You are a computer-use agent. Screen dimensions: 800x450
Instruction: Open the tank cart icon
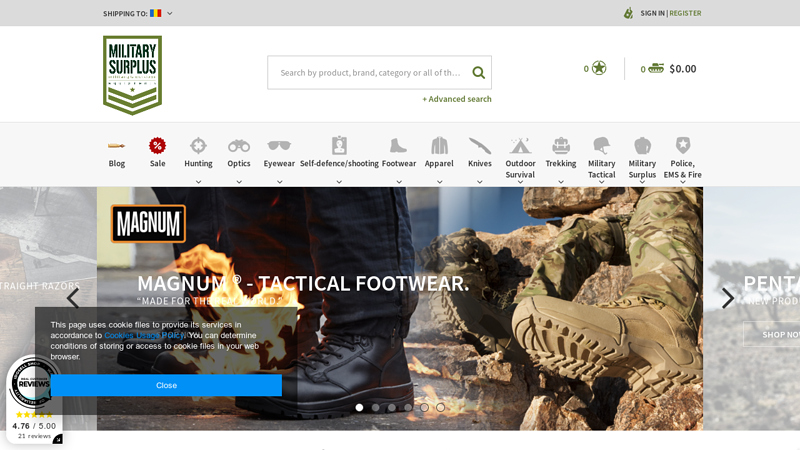pos(656,68)
